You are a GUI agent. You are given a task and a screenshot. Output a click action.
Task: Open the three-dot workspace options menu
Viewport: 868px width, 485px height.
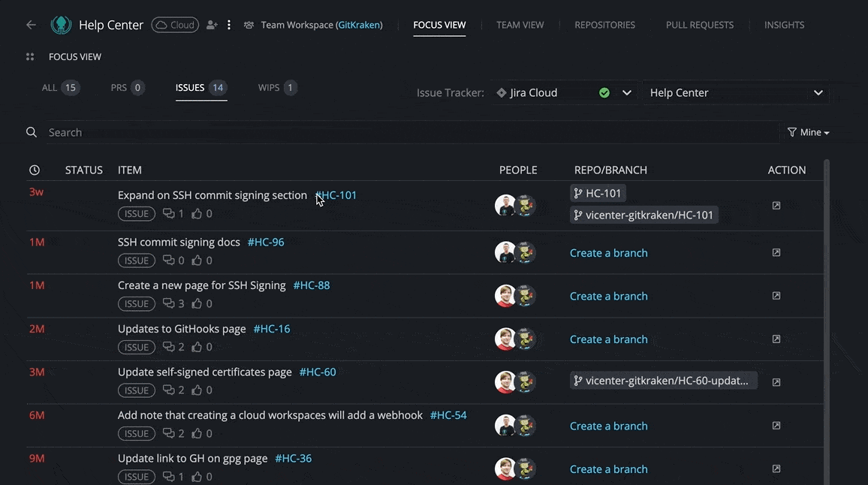pyautogui.click(x=229, y=25)
